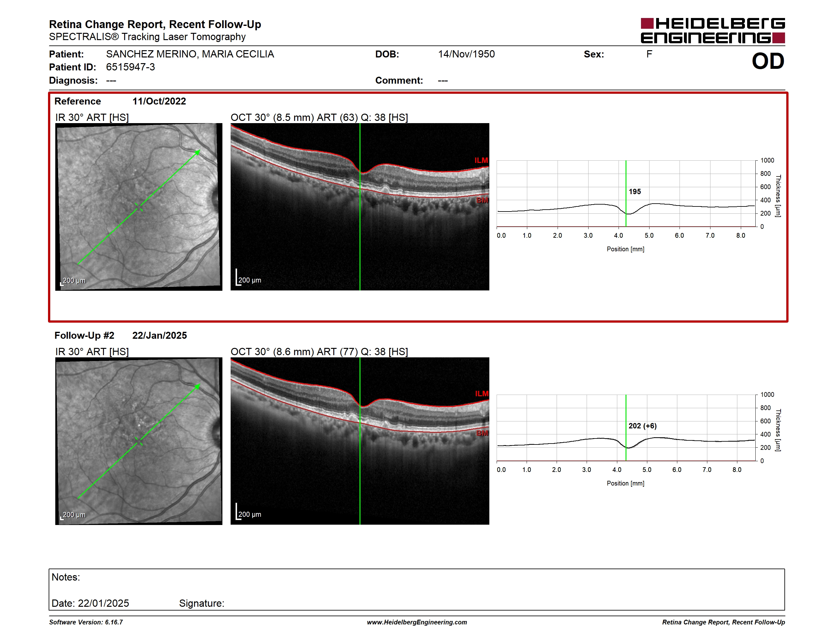The width and height of the screenshot is (834, 644).
Task: Click the Position [mm] label under Follow-Up graph
Action: coord(625,483)
